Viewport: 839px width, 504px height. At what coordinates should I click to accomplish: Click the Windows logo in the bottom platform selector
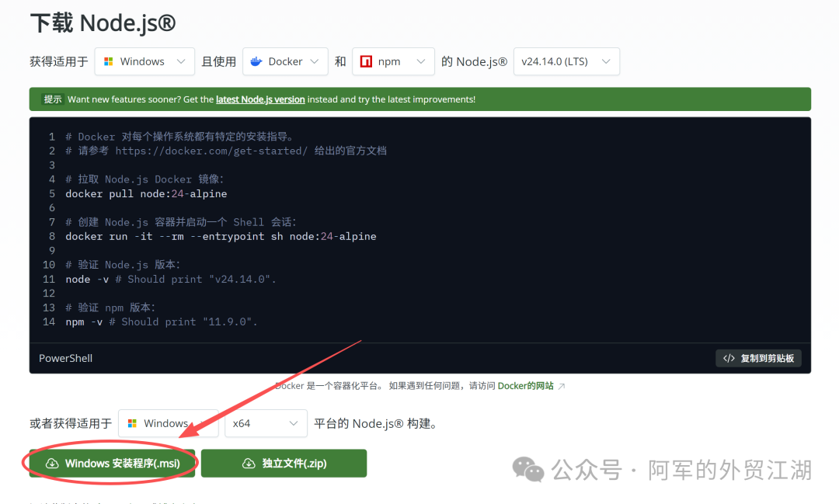[132, 423]
